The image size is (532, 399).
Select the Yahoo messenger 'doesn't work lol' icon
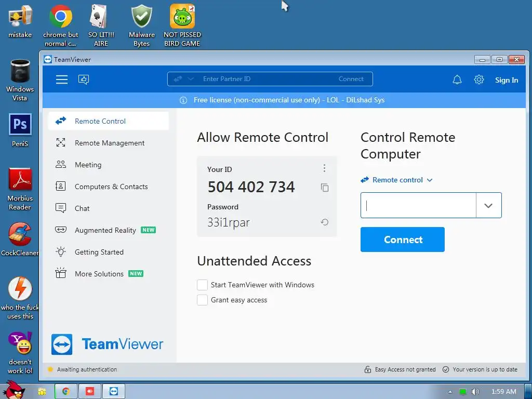(20, 353)
